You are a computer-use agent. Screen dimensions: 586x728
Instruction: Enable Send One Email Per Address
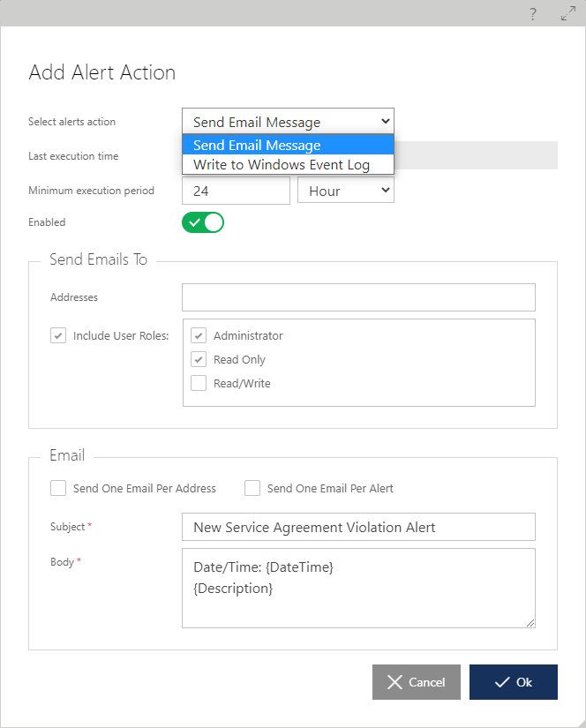click(x=58, y=488)
